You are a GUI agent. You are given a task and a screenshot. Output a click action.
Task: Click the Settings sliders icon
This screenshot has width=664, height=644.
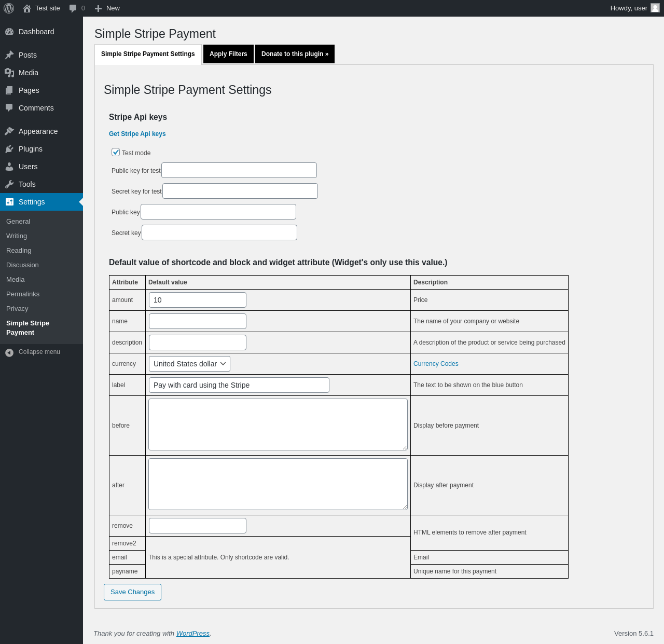tap(9, 202)
